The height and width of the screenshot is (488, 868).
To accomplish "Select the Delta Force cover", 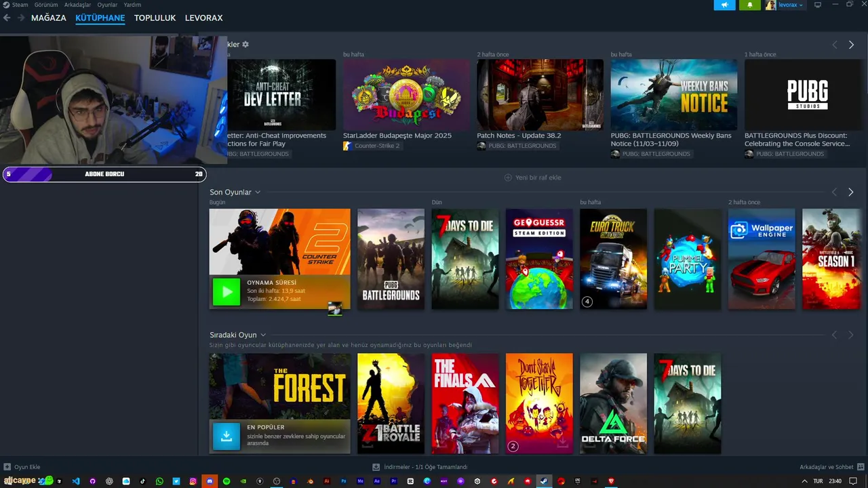I will [613, 403].
